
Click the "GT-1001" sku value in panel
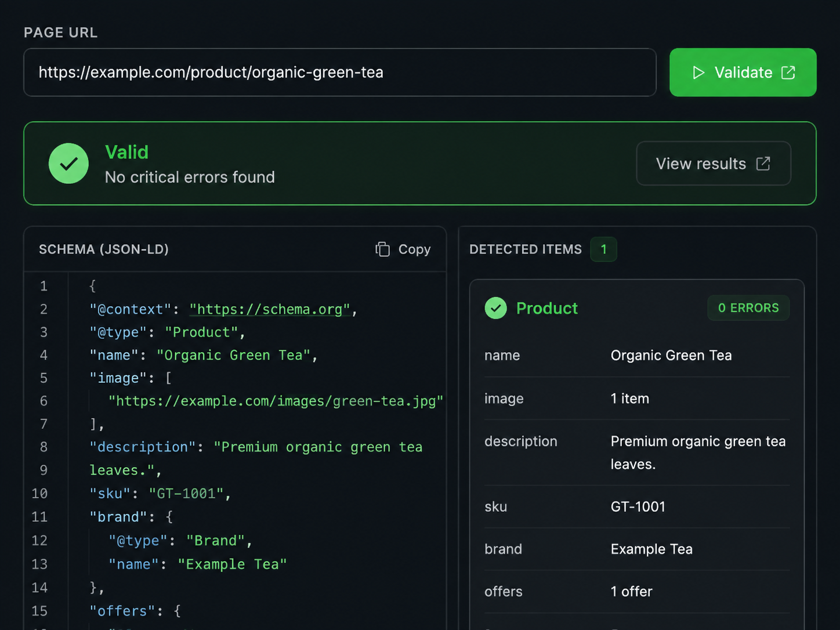[638, 506]
